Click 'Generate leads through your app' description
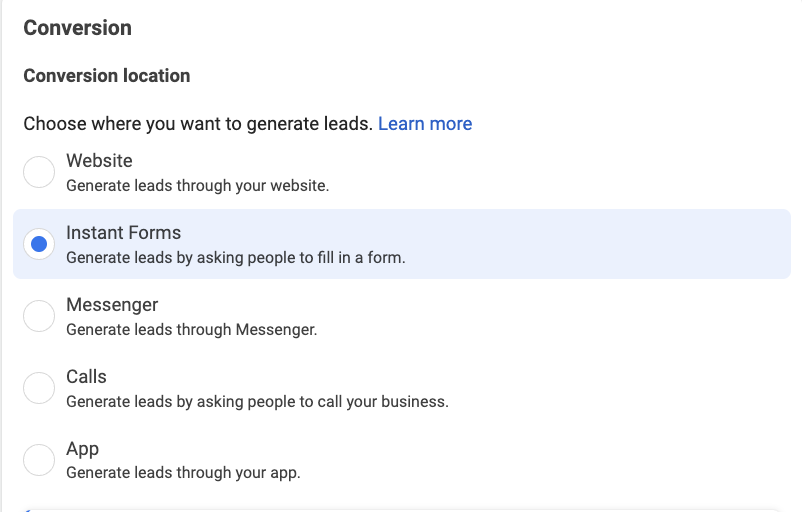802x512 pixels. tap(183, 474)
